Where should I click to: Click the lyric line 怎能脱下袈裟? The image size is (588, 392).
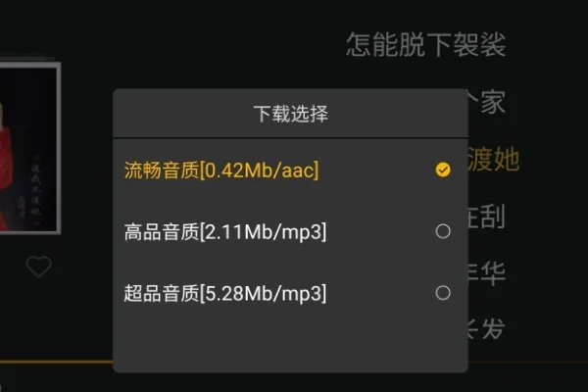point(425,44)
